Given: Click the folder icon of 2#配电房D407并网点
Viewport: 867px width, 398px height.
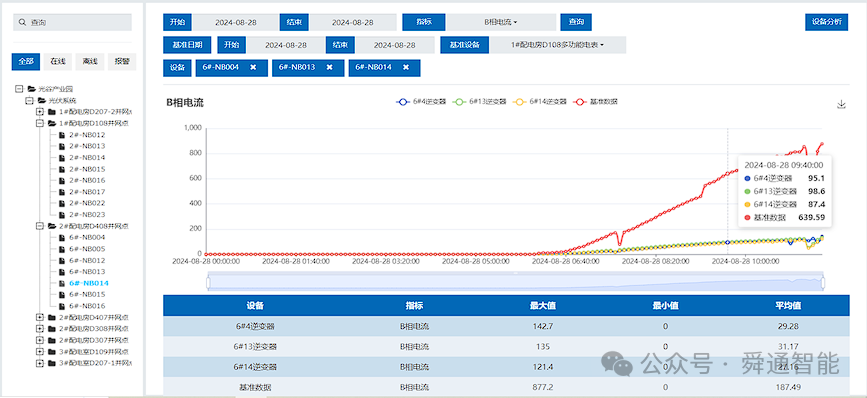Looking at the screenshot, I should pyautogui.click(x=52, y=317).
